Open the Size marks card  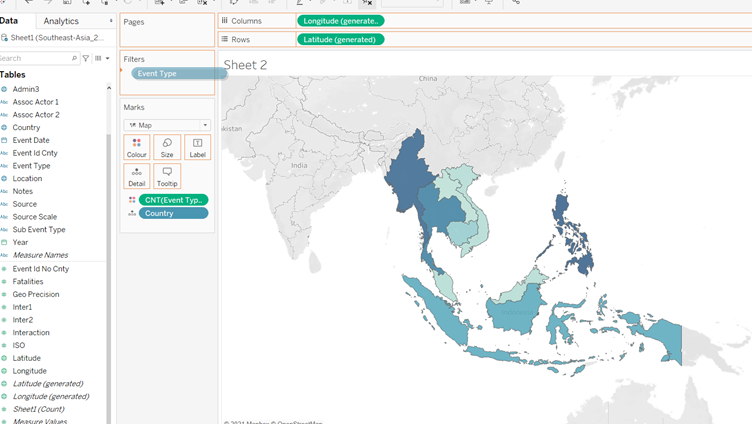[x=167, y=147]
